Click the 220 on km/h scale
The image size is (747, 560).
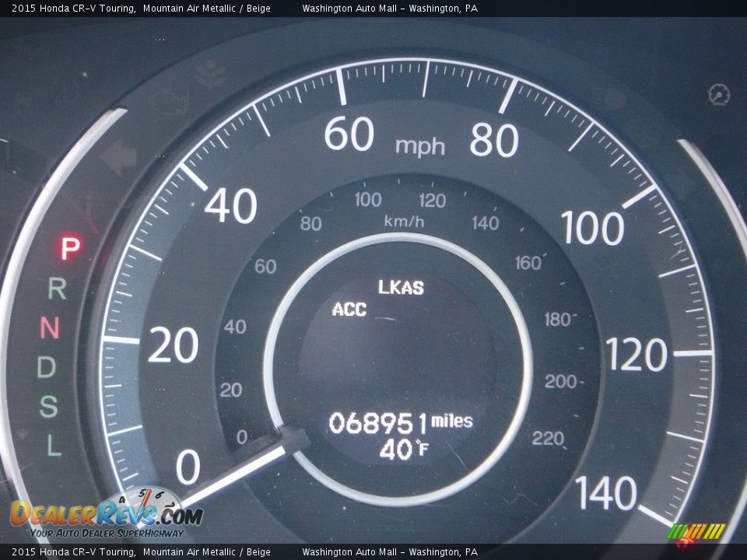click(549, 438)
